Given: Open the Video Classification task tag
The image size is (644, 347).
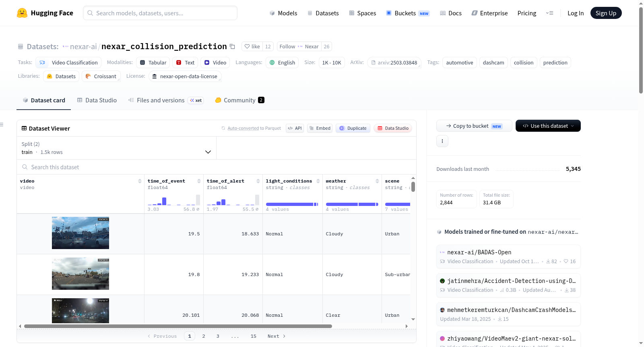Looking at the screenshot, I should click(x=68, y=62).
